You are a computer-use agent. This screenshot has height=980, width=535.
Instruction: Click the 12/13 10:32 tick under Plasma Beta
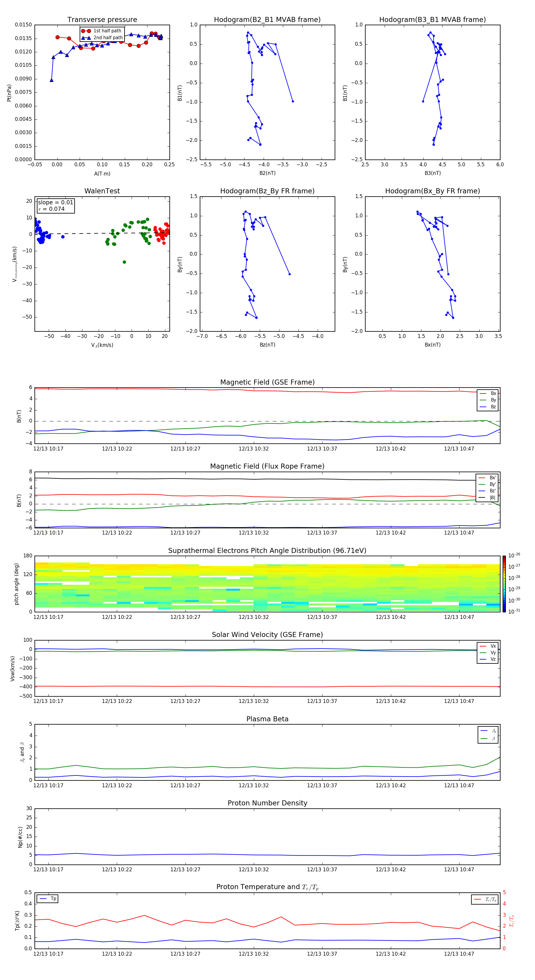pyautogui.click(x=254, y=785)
